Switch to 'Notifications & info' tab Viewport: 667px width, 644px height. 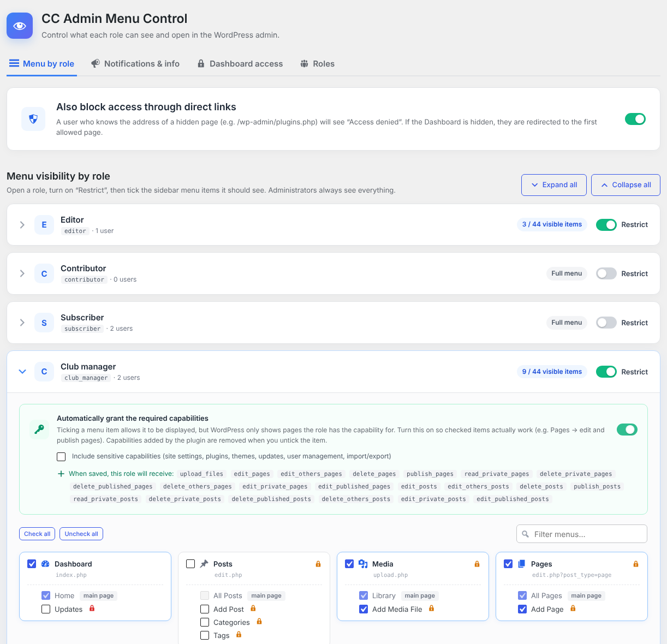coord(135,64)
